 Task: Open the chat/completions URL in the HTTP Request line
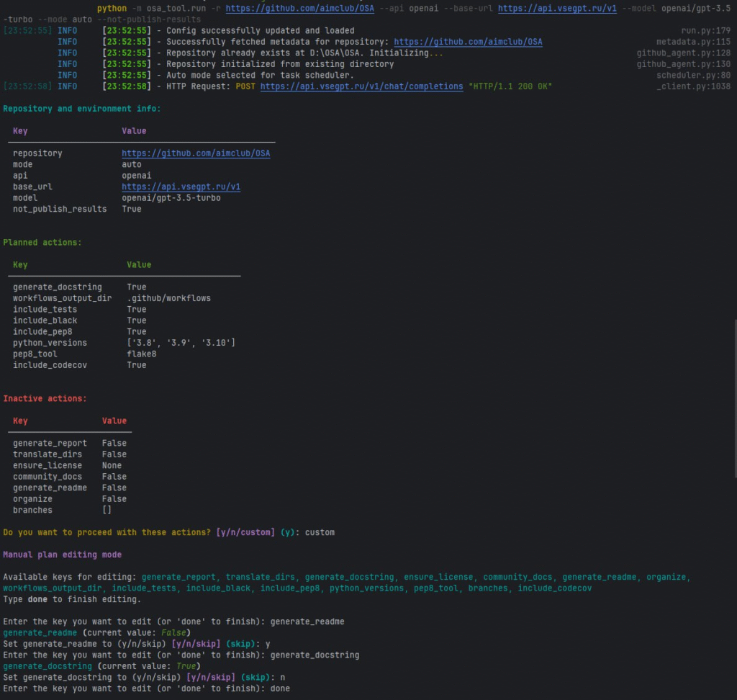tap(361, 86)
